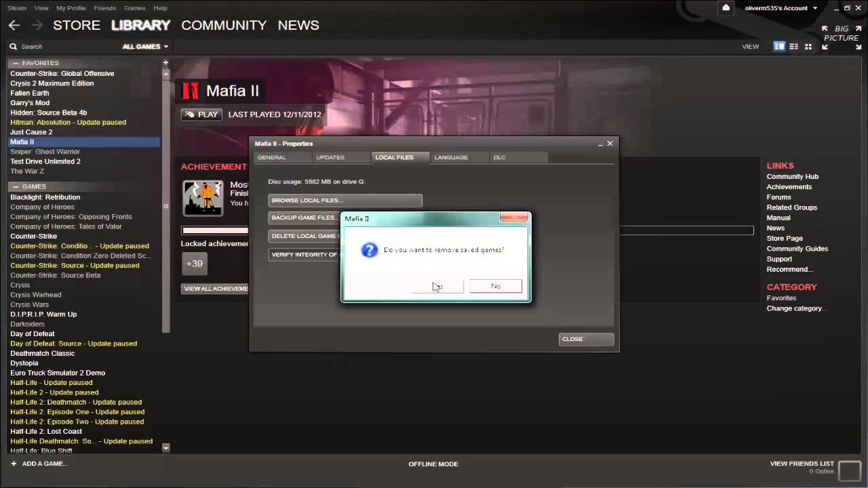
Task: Open the Achievements link
Action: [x=789, y=187]
